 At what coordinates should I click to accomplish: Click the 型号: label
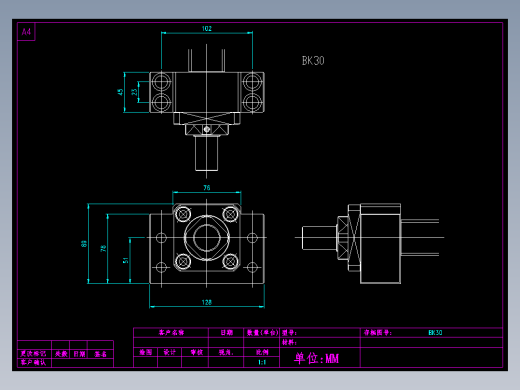289,333
